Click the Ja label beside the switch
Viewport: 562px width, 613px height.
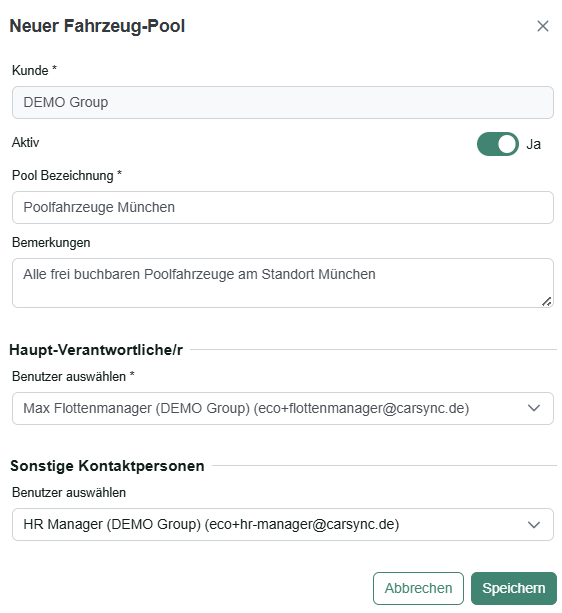pyautogui.click(x=533, y=144)
